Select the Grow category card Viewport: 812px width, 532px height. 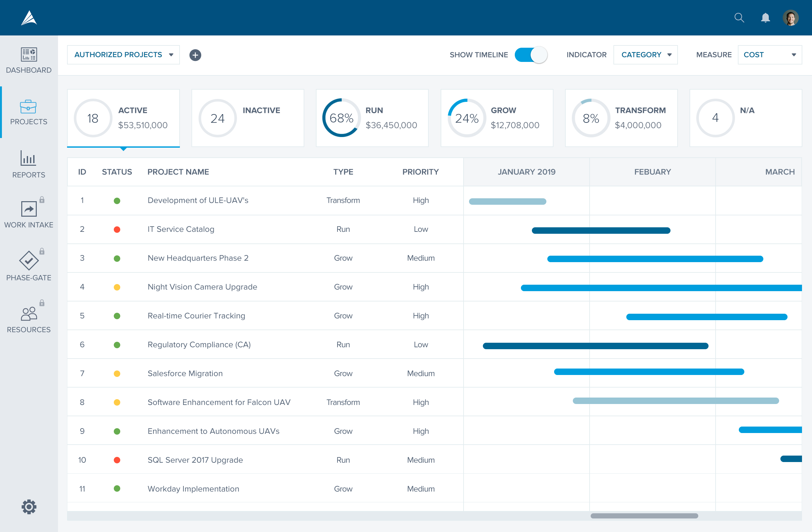[x=497, y=118]
